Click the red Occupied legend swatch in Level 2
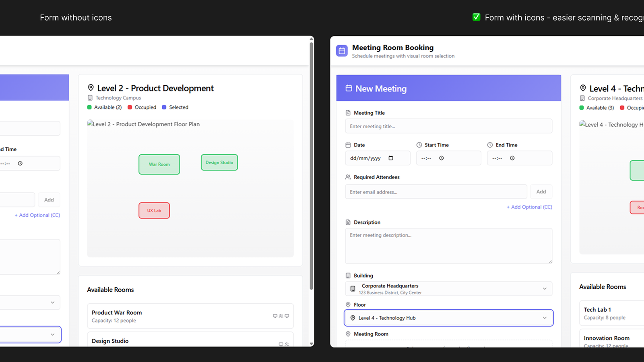This screenshot has height=362, width=644. (130, 107)
